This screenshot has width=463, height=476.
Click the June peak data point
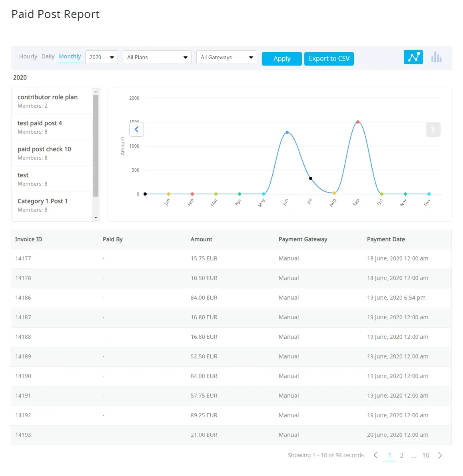[x=287, y=132]
